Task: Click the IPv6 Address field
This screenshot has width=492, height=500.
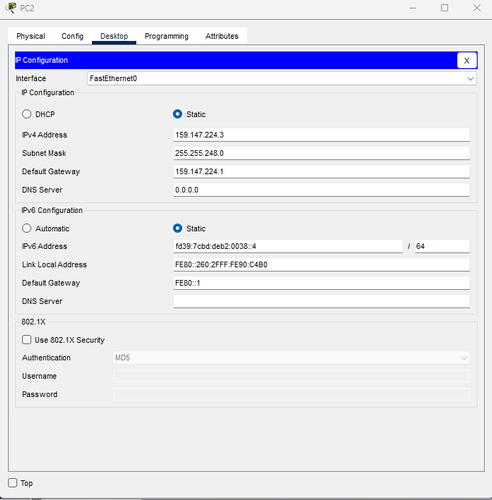Action: pos(288,246)
